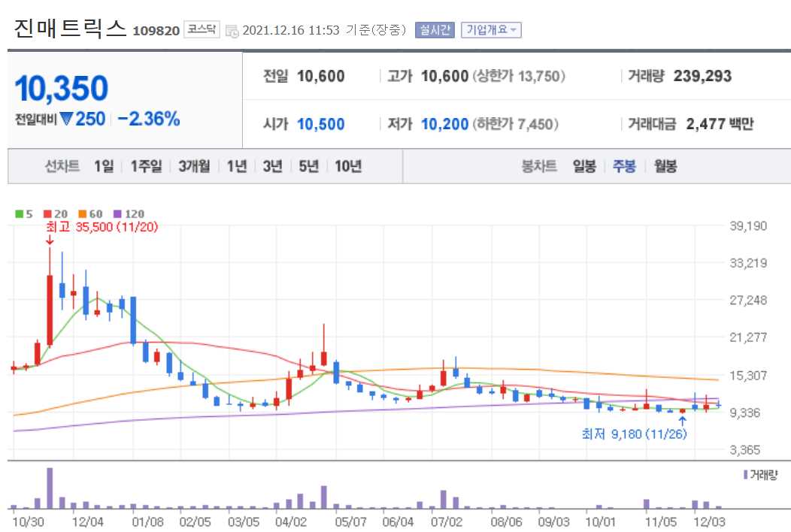
Task: Click the red 20-week moving average legend square
Action: 47,213
